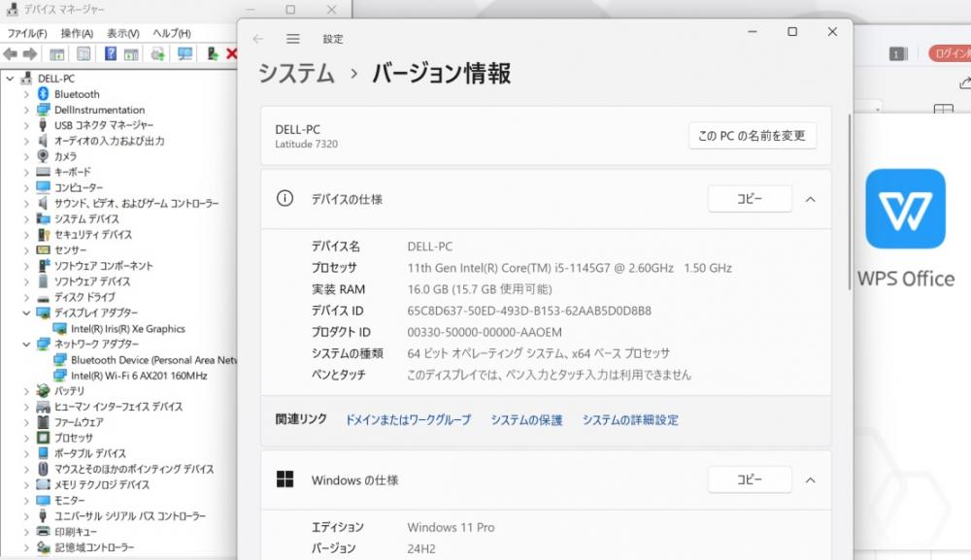Click the Windows 11 Pro edition text
The height and width of the screenshot is (560, 971).
click(x=451, y=527)
